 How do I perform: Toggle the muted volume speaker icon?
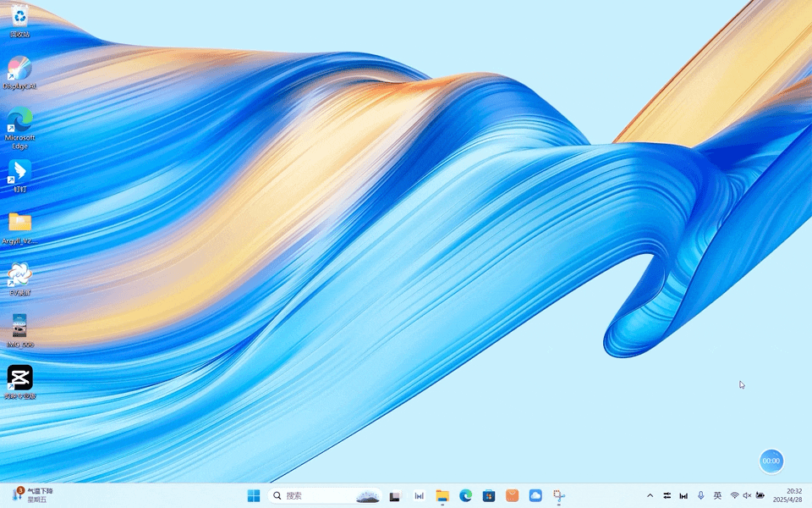click(747, 495)
